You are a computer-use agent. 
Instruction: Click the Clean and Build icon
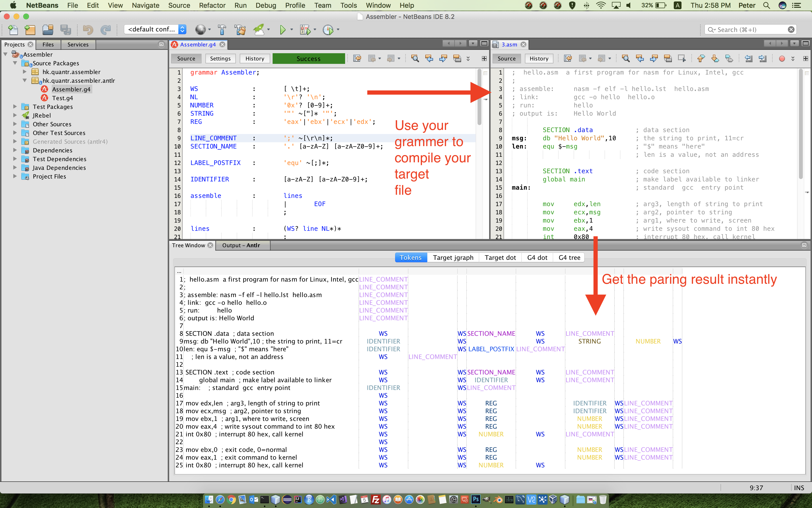point(240,30)
